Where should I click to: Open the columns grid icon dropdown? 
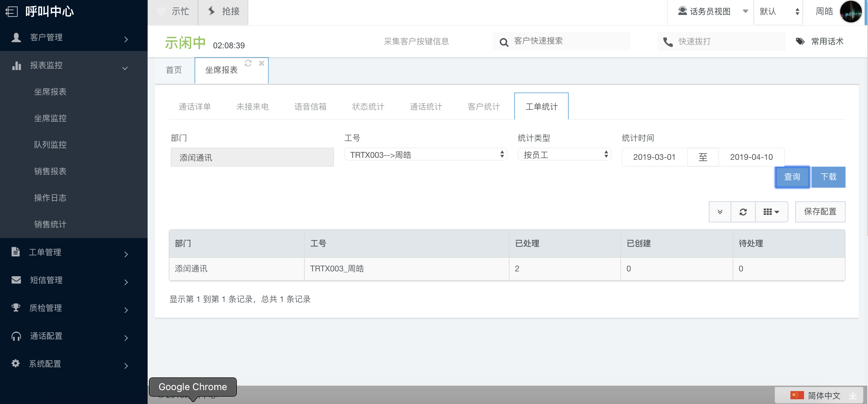point(771,212)
